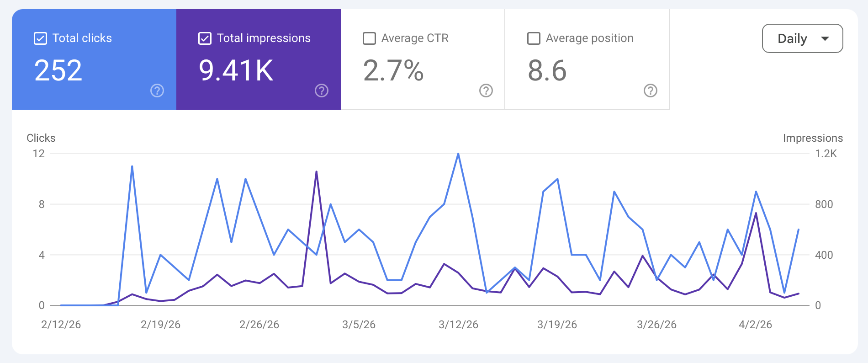
Task: Click the help icon on Total impressions card
Action: point(322,91)
